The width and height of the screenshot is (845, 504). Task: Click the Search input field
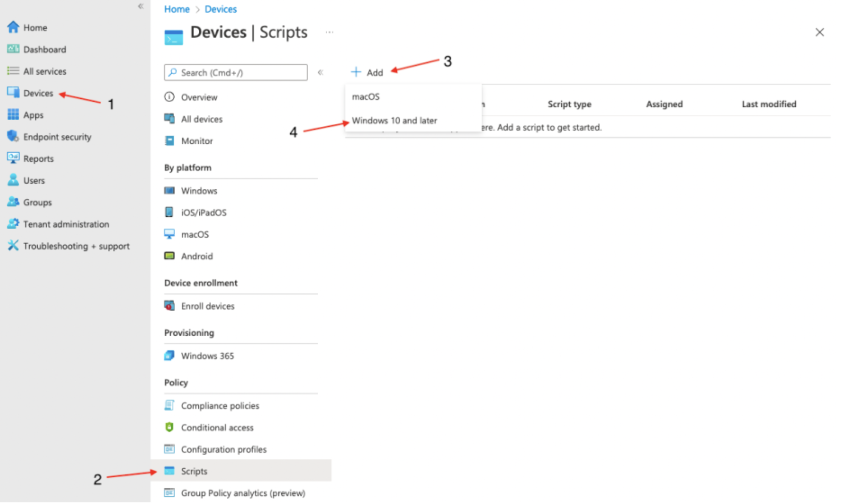[236, 73]
